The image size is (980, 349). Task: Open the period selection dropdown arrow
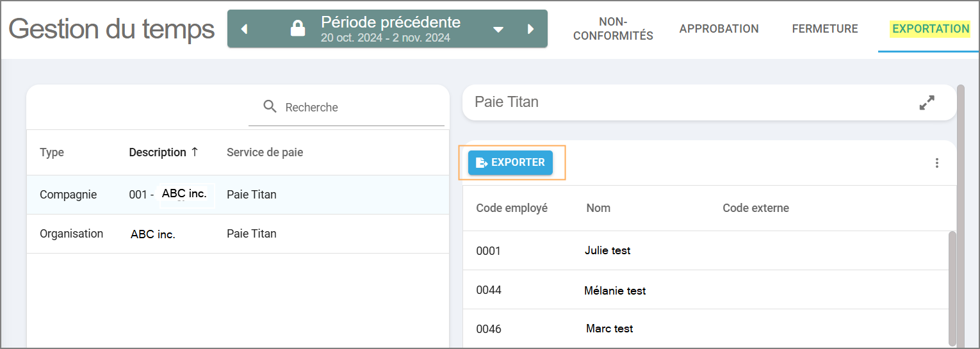pyautogui.click(x=498, y=29)
